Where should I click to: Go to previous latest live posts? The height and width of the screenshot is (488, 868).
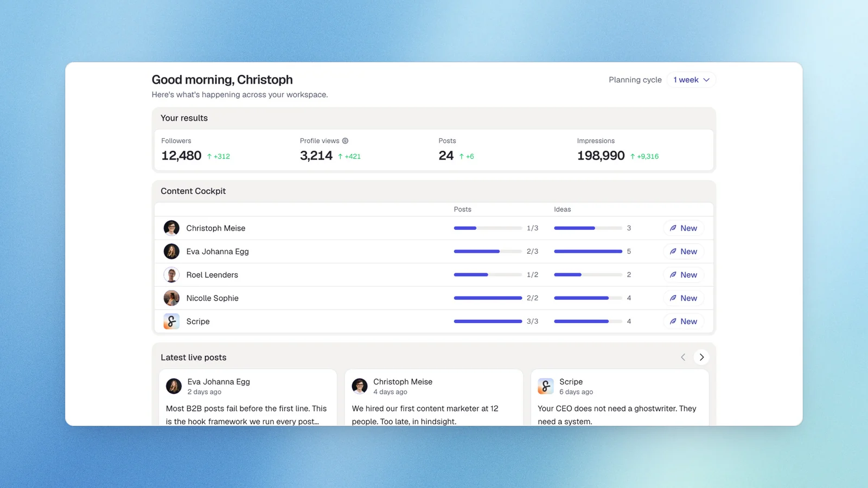tap(683, 357)
